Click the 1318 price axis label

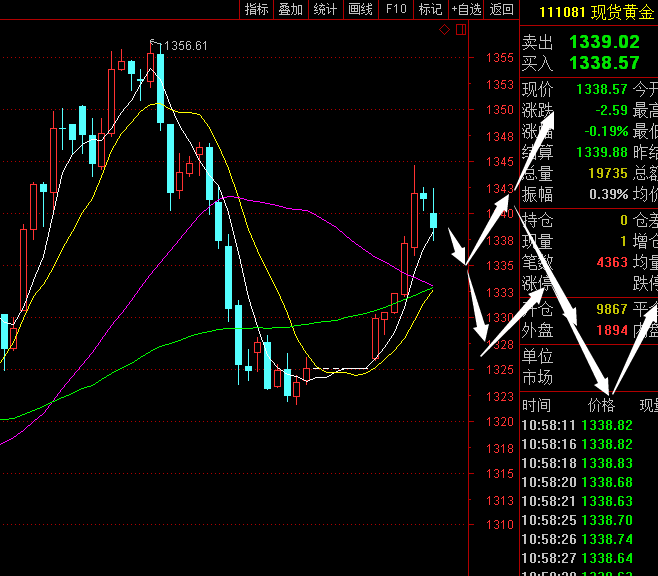coord(500,448)
